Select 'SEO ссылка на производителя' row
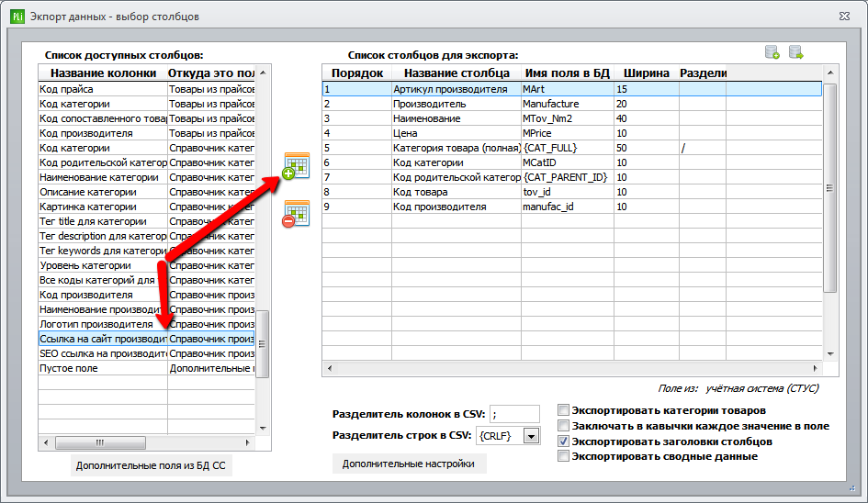This screenshot has width=868, height=503. (x=146, y=353)
